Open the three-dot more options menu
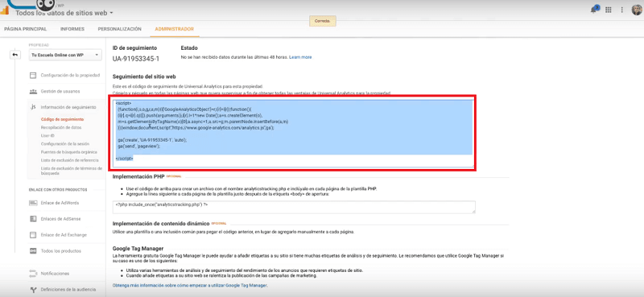 (x=621, y=10)
